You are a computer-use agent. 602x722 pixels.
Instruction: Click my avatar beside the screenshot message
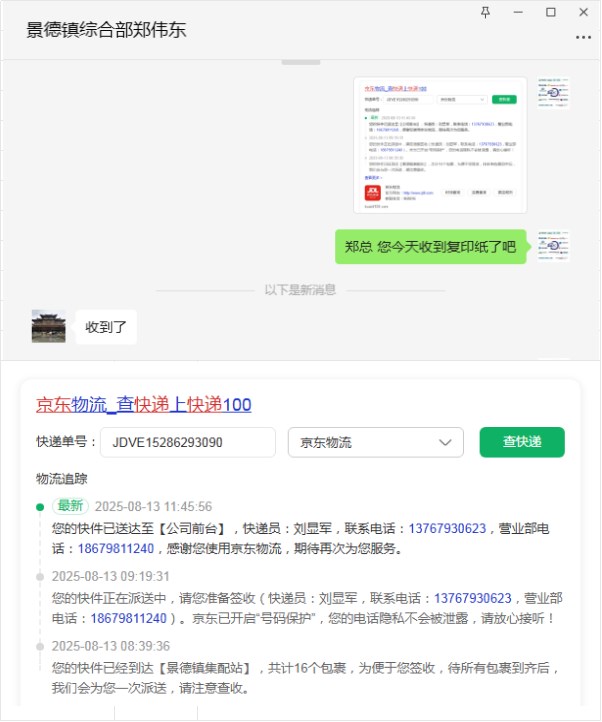point(553,93)
